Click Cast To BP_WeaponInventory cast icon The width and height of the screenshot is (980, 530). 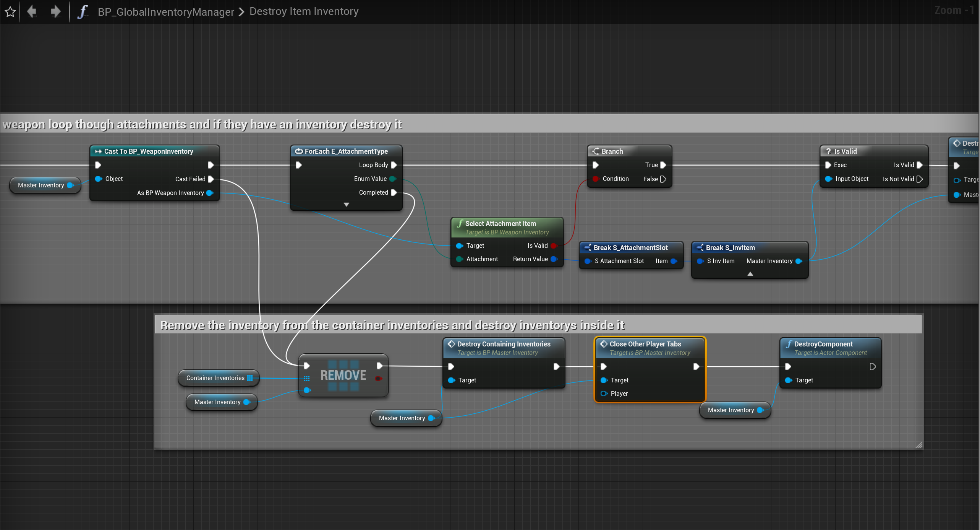point(98,151)
